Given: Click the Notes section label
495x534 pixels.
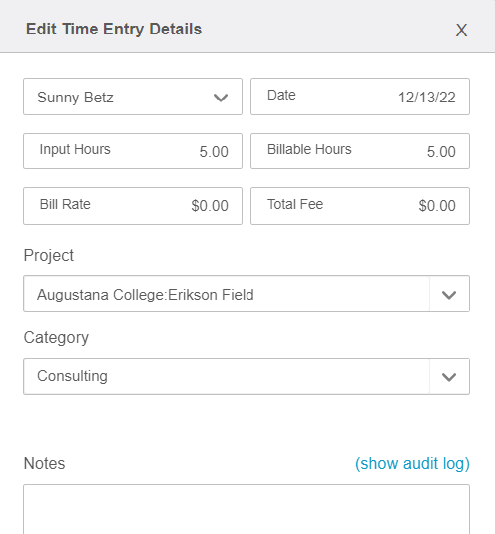Looking at the screenshot, I should pos(44,464).
